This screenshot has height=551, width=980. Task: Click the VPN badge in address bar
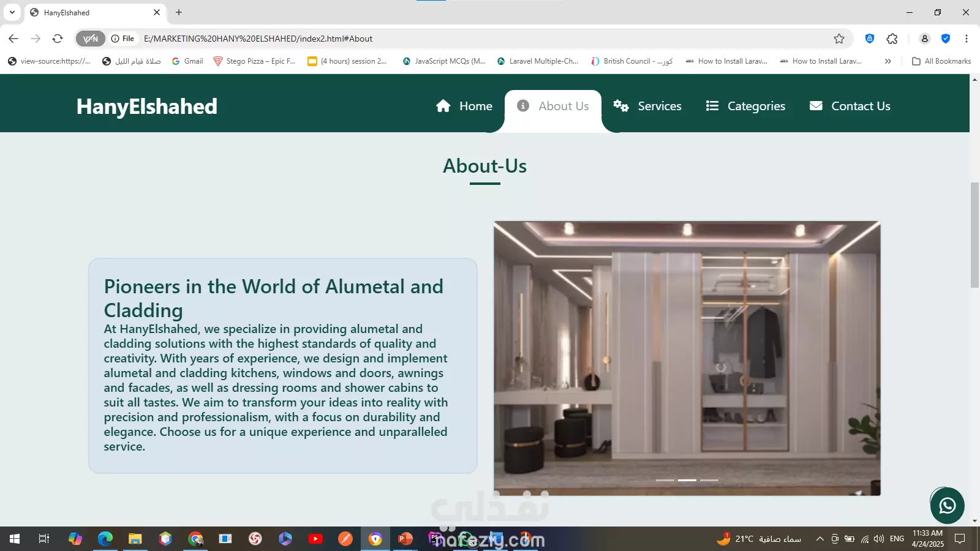pyautogui.click(x=91, y=39)
